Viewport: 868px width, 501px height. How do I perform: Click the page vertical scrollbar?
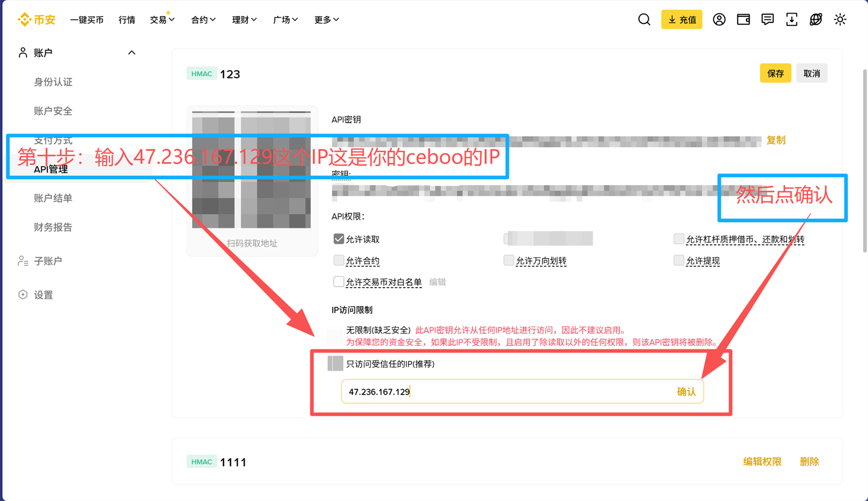[x=865, y=161]
